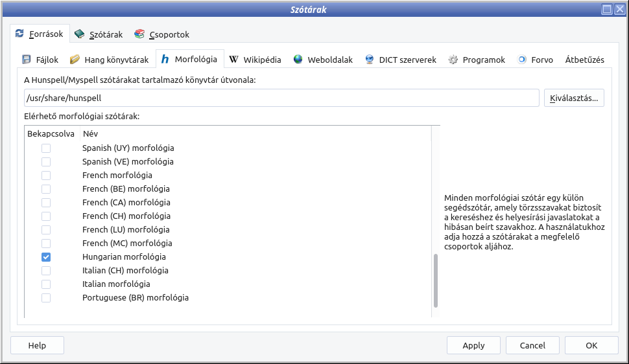The image size is (629, 364).
Task: Click the Forvo circular icon
Action: [x=522, y=60]
